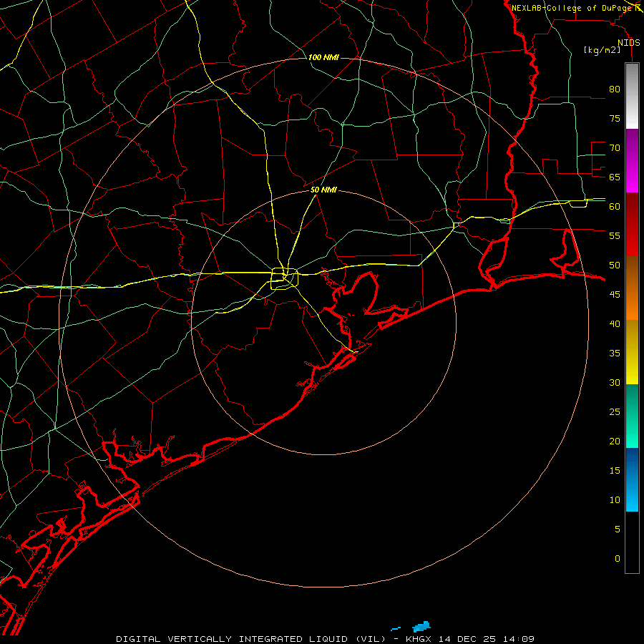This screenshot has width=644, height=644.
Task: Click the 30 value on the scale
Action: 615,382
